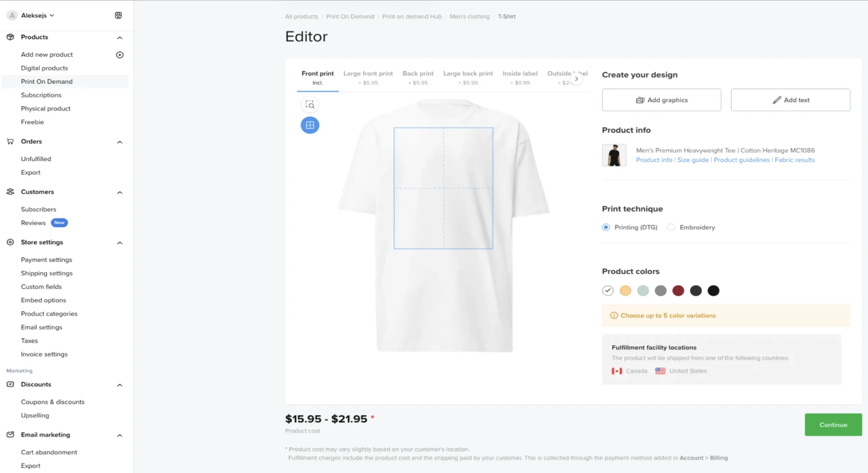Open the dashboard icon next to Aleksejs
Image resolution: width=868 pixels, height=473 pixels.
coord(118,15)
